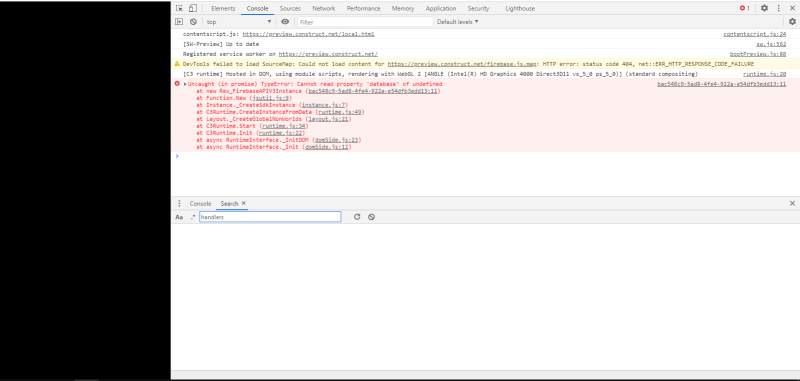Select the Console tab in the drawer

click(200, 204)
